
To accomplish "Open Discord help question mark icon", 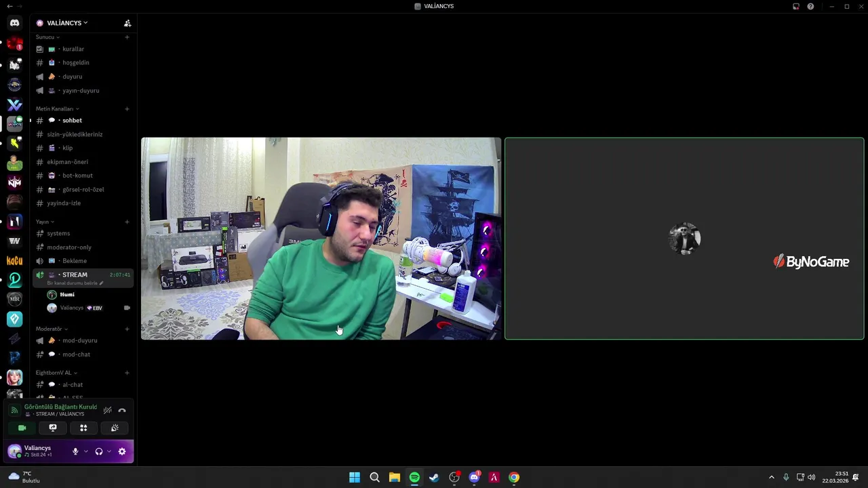I will 810,6.
